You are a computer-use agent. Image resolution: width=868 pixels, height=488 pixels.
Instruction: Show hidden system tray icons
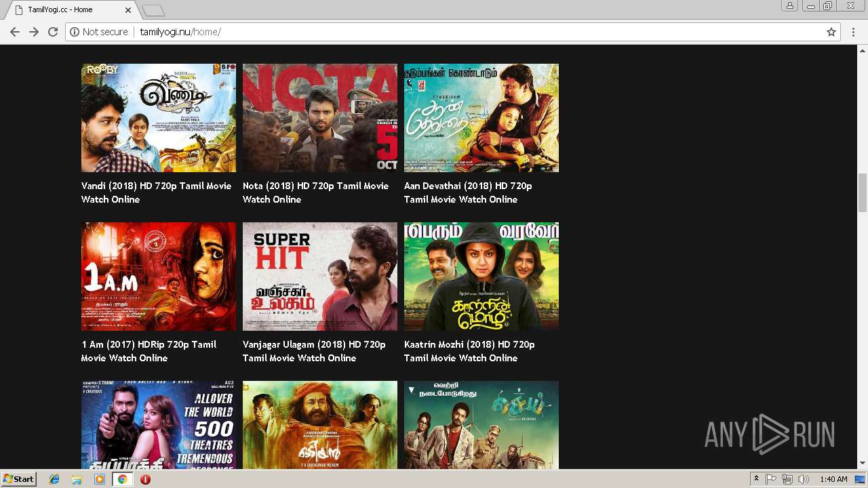coord(757,479)
